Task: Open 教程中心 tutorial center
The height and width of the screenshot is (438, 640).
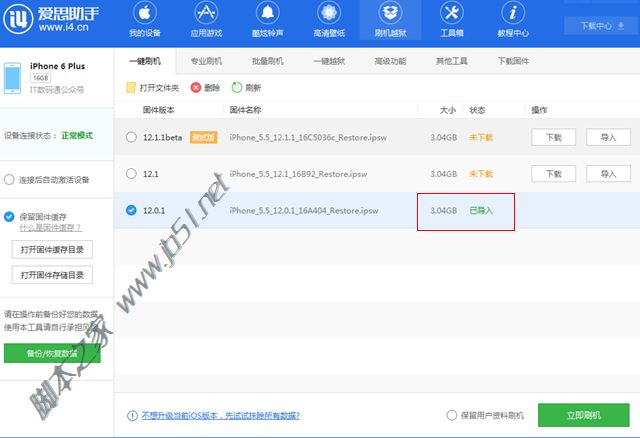Action: point(513,20)
